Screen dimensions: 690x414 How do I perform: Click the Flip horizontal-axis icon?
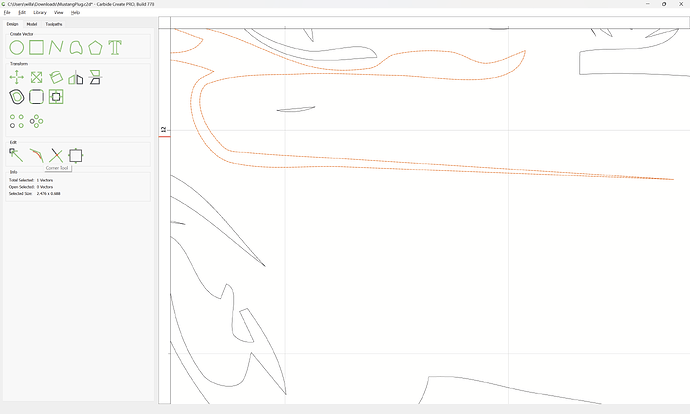(95, 77)
